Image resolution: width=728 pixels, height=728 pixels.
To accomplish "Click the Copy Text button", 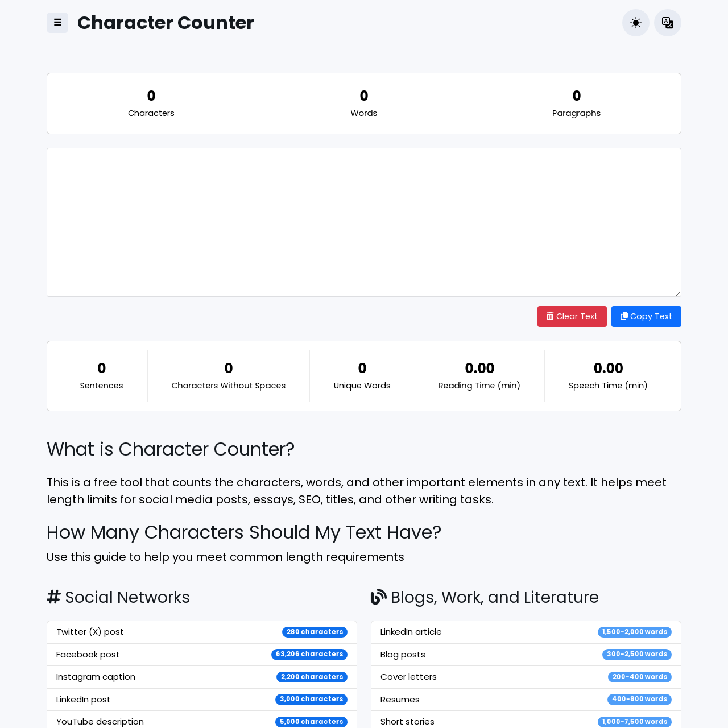I will 646,315.
